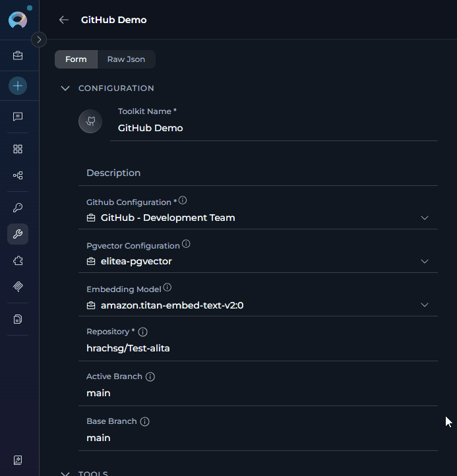Click briefcase icon beside amazon.titan-embed-text-v2:0
The height and width of the screenshot is (476, 457).
pos(91,305)
